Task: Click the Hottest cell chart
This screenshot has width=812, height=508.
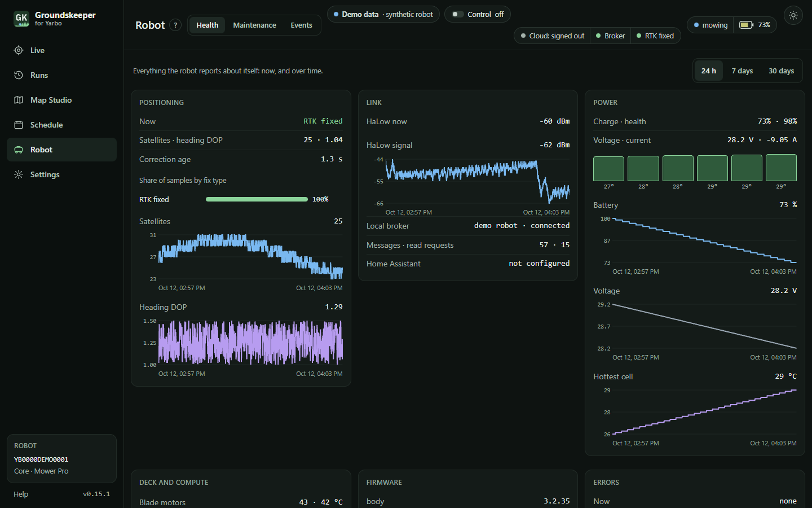Action: pyautogui.click(x=704, y=412)
